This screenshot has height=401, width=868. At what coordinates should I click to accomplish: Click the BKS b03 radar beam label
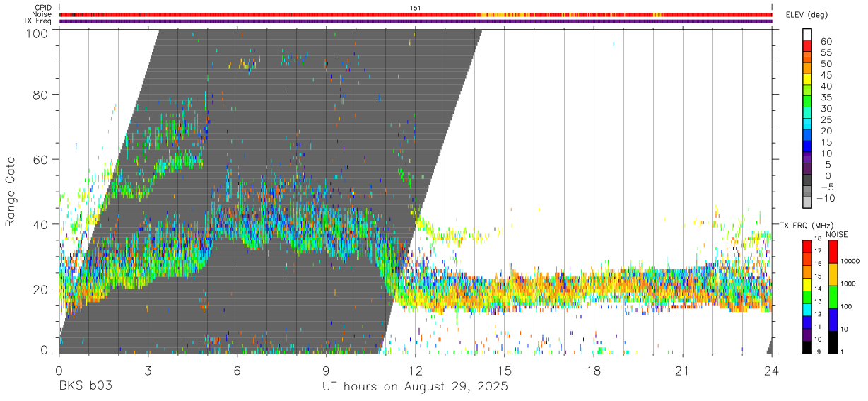tap(85, 387)
